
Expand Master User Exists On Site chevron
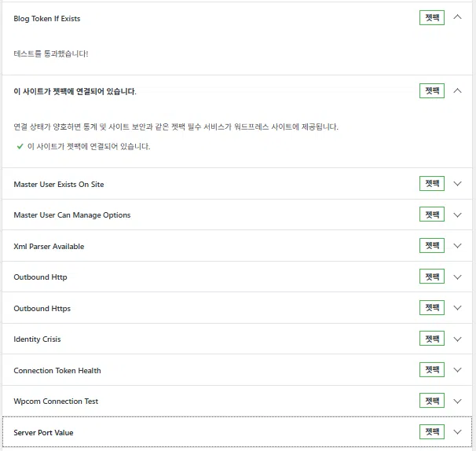(457, 184)
